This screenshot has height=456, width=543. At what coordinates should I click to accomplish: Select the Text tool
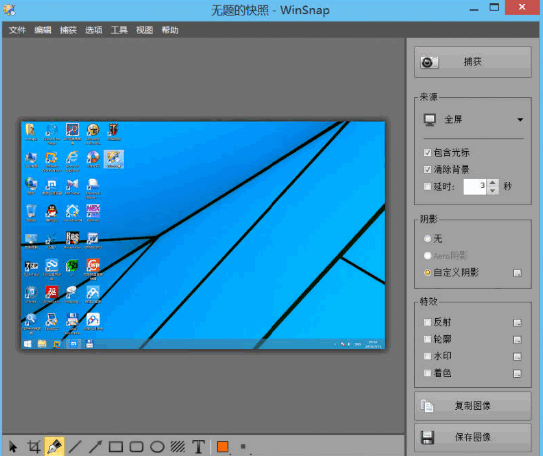198,446
